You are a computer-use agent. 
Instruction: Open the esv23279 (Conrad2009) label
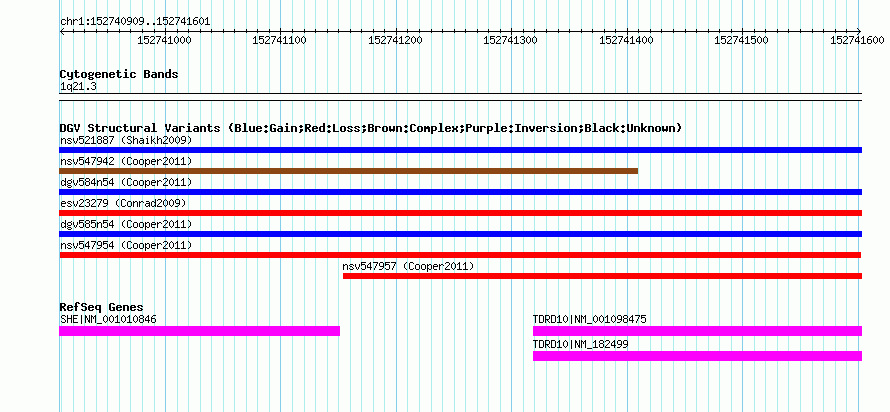(x=123, y=203)
